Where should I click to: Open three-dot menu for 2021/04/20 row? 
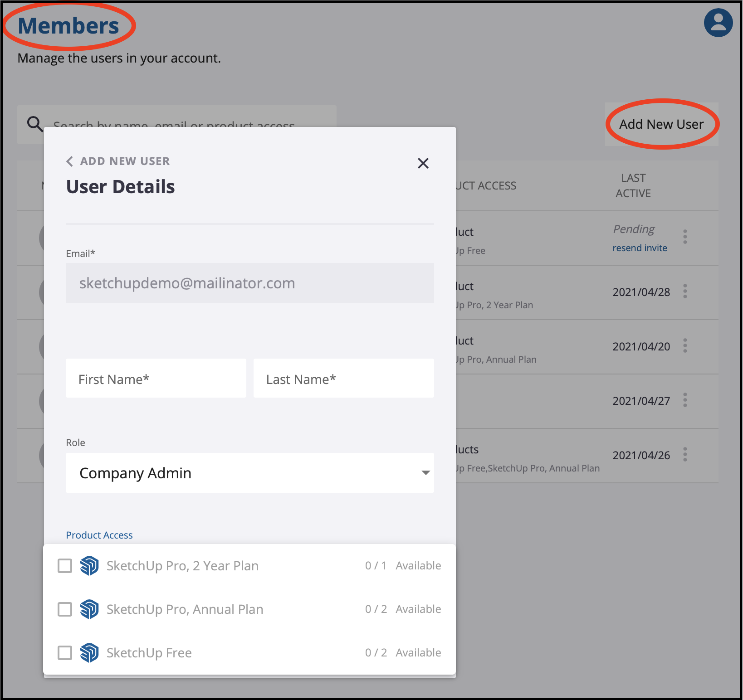click(685, 345)
